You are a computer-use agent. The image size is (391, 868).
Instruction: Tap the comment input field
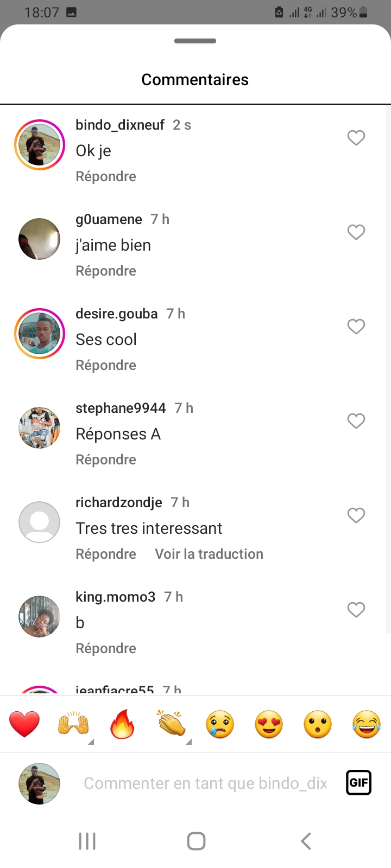tap(205, 783)
